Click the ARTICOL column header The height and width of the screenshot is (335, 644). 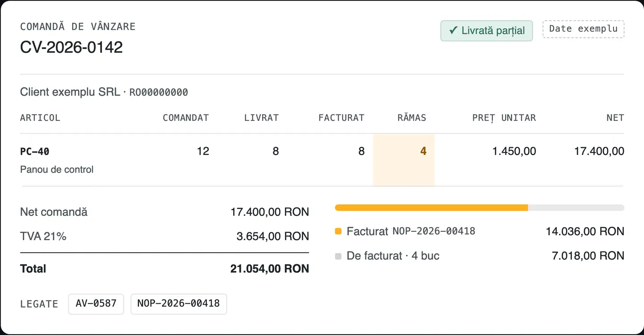(40, 118)
